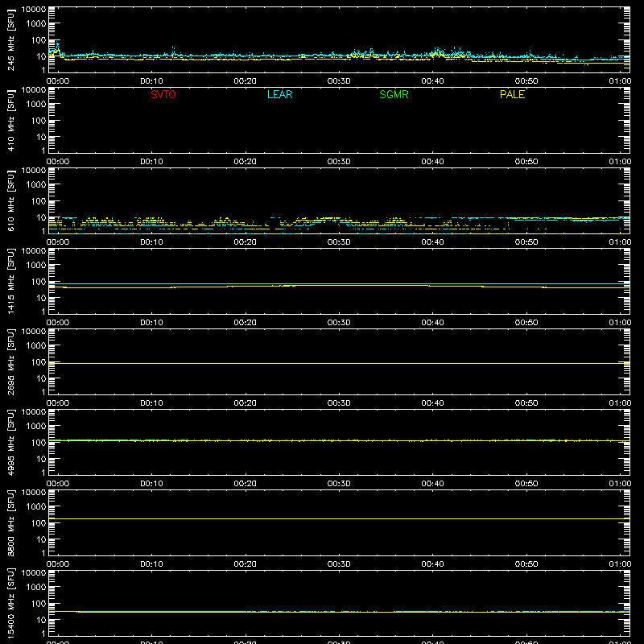The width and height of the screenshot is (644, 644).
Task: Click 00:20 time label under 4995 MHz plot
Action: coord(246,484)
